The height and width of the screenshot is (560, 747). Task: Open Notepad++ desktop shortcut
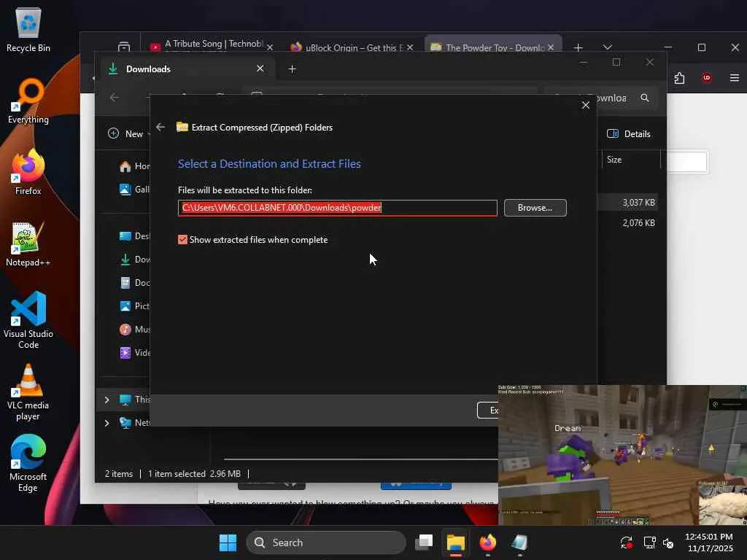28,244
